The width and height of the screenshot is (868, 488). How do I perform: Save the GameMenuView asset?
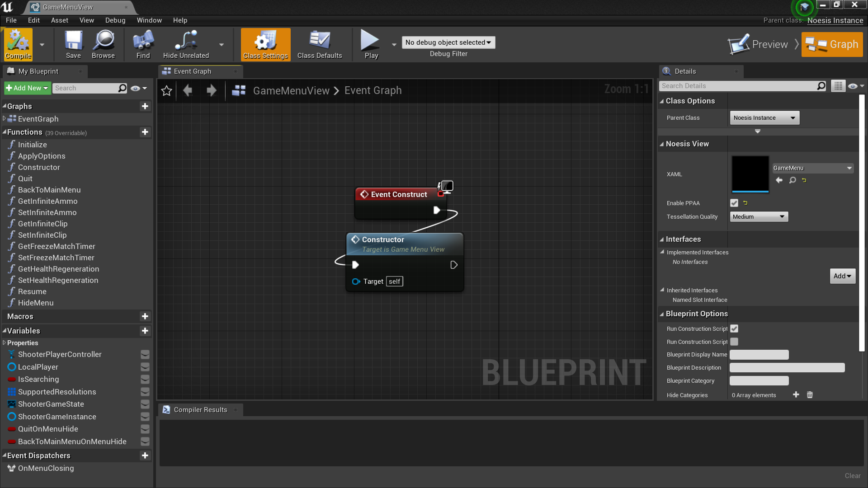[73, 44]
